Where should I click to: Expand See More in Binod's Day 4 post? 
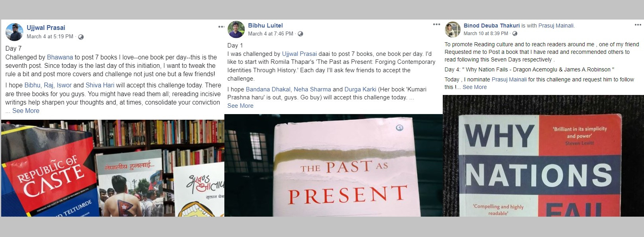[x=475, y=87]
